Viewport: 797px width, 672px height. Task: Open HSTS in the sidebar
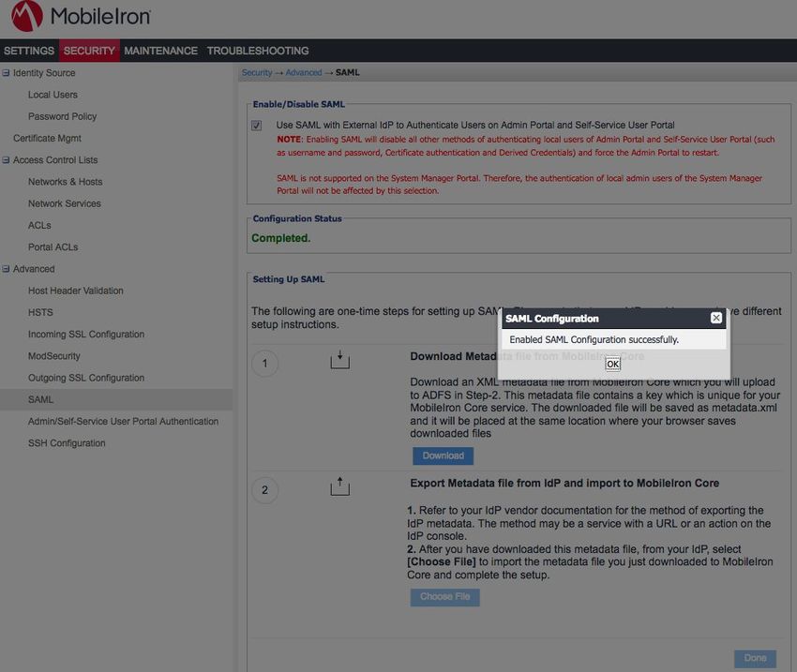tap(40, 312)
